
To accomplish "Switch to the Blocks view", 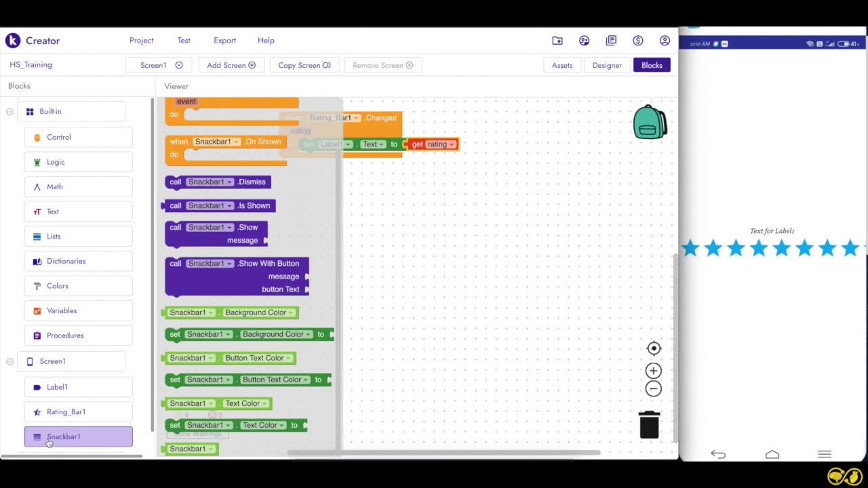I will 652,65.
